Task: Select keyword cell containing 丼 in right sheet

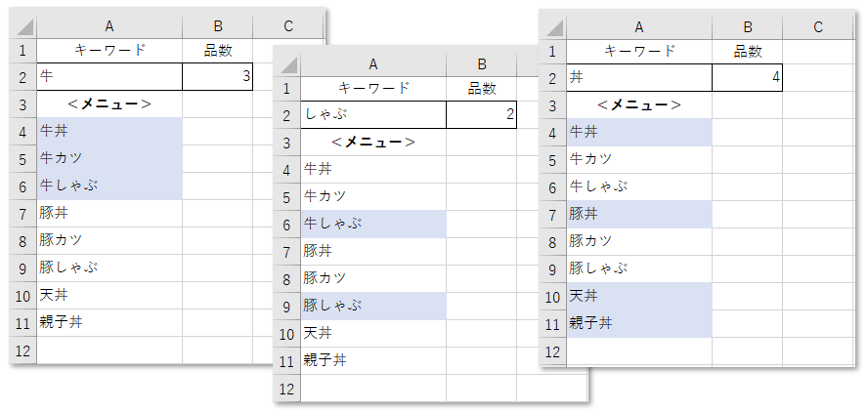Action: click(639, 77)
